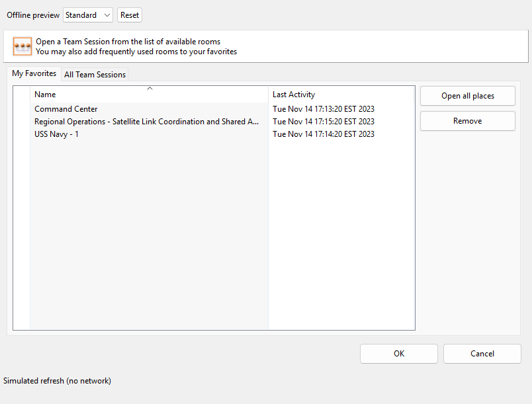Switch to the All Team Sessions tab
This screenshot has height=404, width=532.
click(x=95, y=75)
